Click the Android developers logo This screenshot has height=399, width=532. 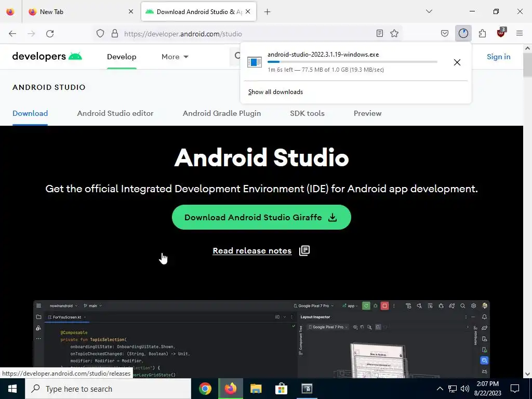tap(47, 56)
